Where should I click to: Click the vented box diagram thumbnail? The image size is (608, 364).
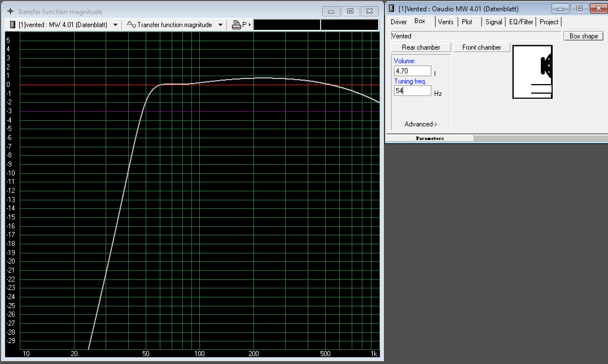pos(532,72)
